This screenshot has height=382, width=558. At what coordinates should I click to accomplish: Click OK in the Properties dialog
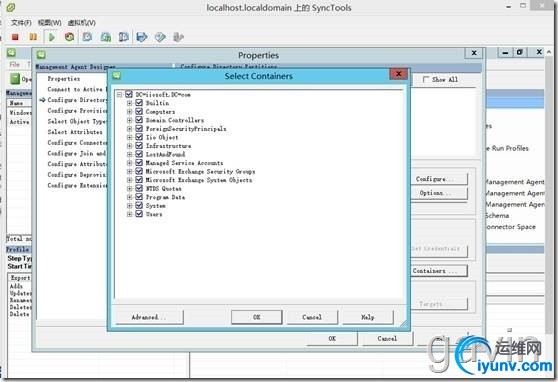pos(332,338)
